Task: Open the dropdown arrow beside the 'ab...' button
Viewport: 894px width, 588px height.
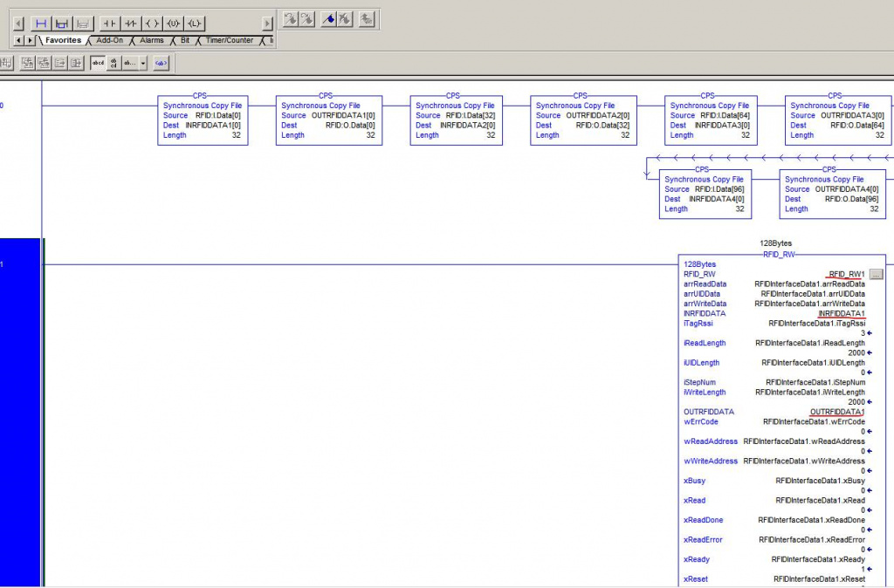Action: click(x=143, y=63)
